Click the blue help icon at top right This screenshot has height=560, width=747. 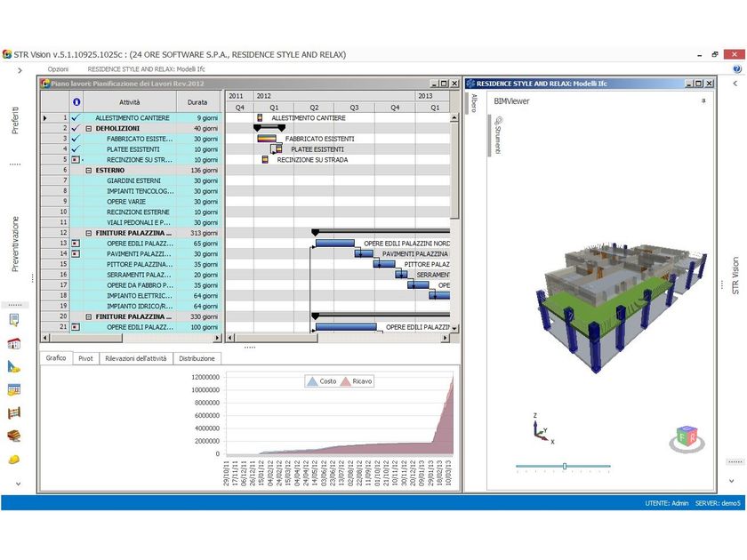click(x=737, y=69)
